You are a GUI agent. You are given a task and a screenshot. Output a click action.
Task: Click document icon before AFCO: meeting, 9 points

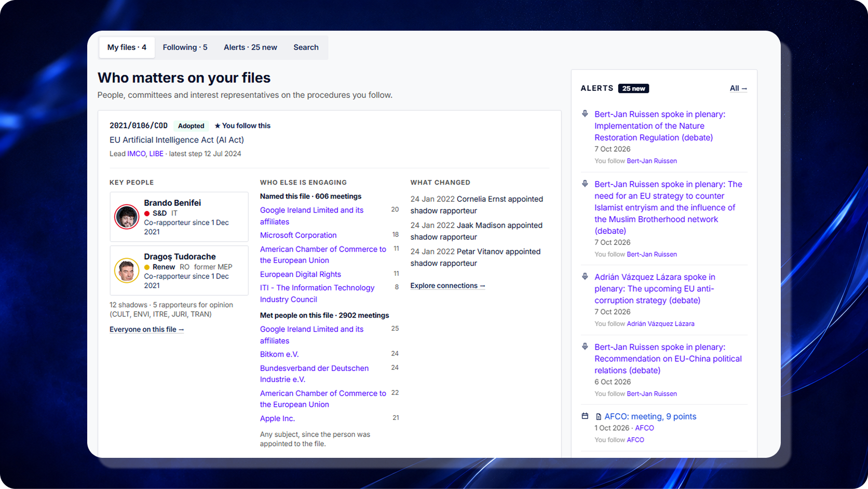tap(599, 417)
